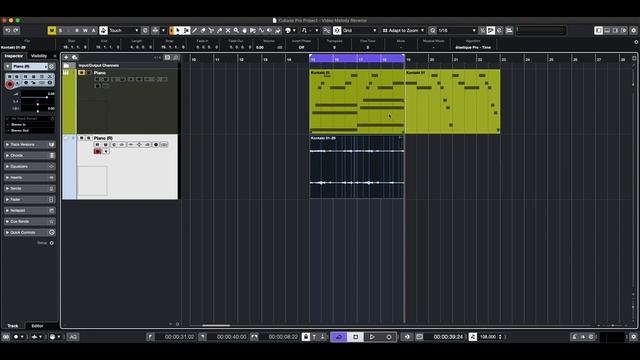This screenshot has height=360, width=640.
Task: Select the Time Warp tool
Action: click(253, 31)
